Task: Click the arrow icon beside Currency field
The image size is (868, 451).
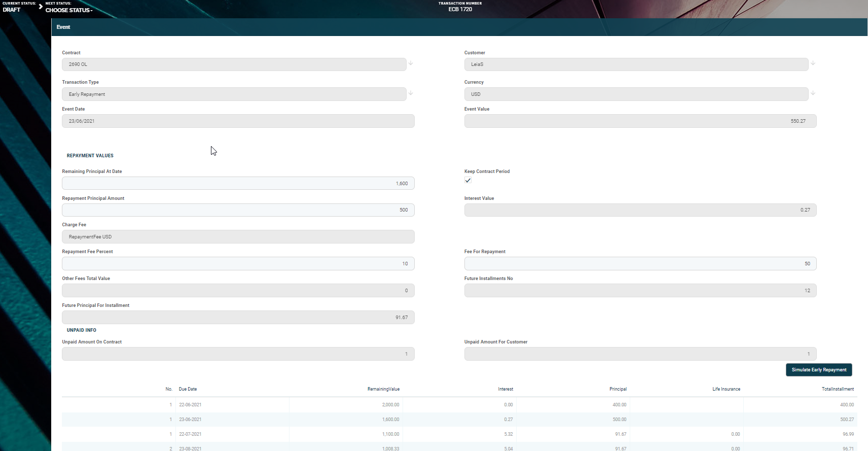Action: tap(813, 93)
